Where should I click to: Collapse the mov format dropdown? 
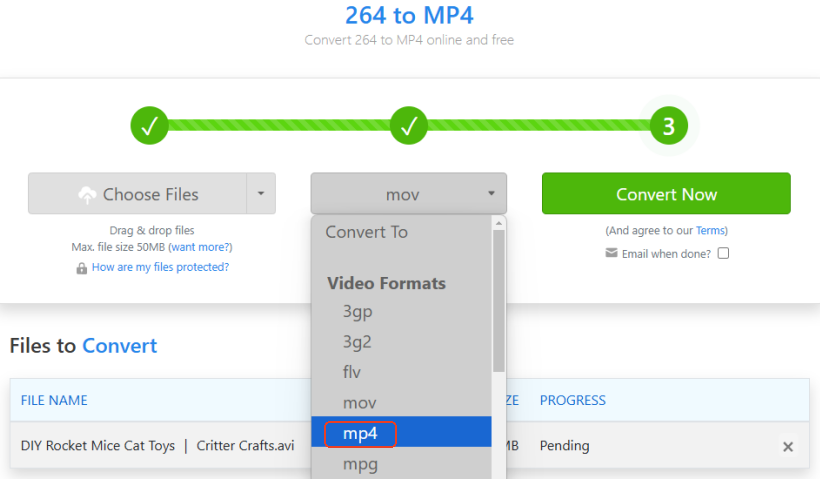coord(408,194)
